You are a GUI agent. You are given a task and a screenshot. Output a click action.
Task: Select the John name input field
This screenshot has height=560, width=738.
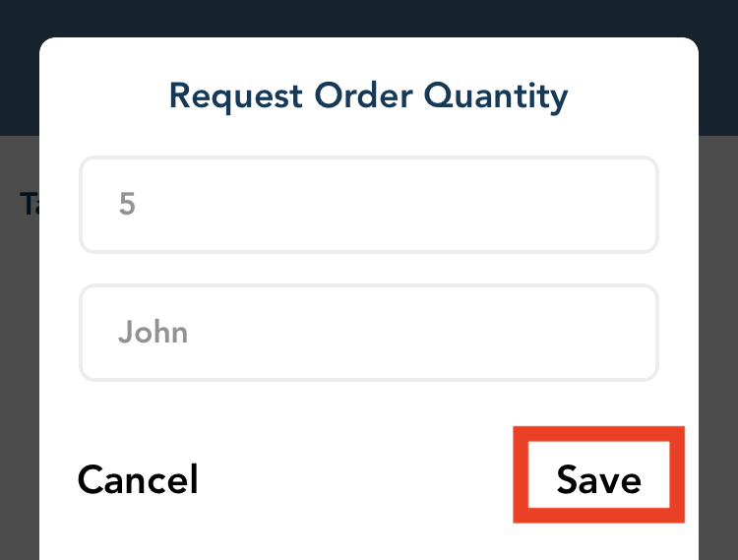[368, 333]
